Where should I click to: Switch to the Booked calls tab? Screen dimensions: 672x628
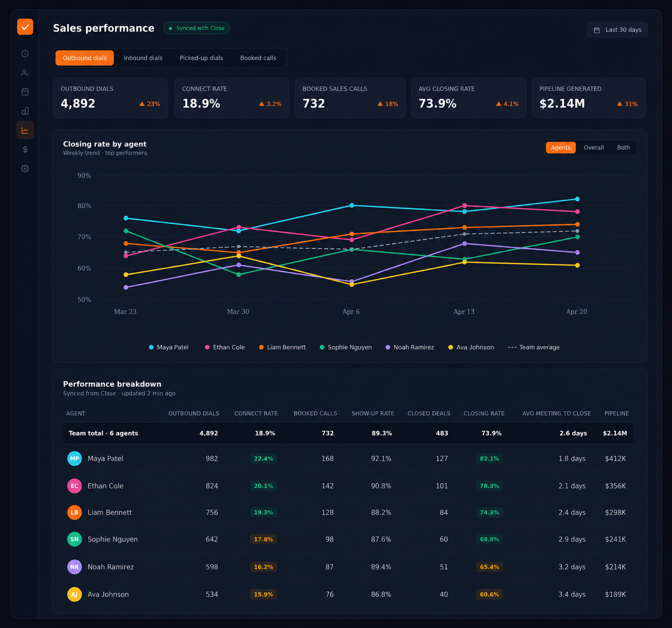tap(258, 58)
